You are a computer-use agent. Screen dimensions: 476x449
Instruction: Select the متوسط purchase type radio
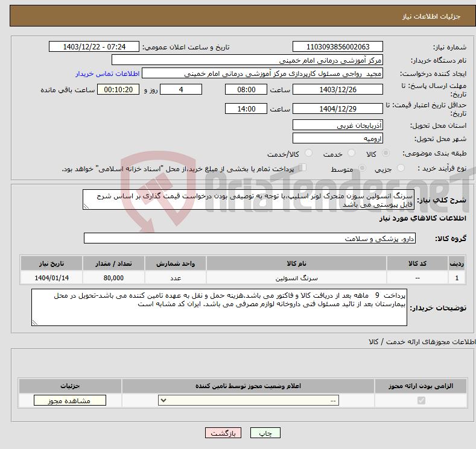click(x=362, y=168)
